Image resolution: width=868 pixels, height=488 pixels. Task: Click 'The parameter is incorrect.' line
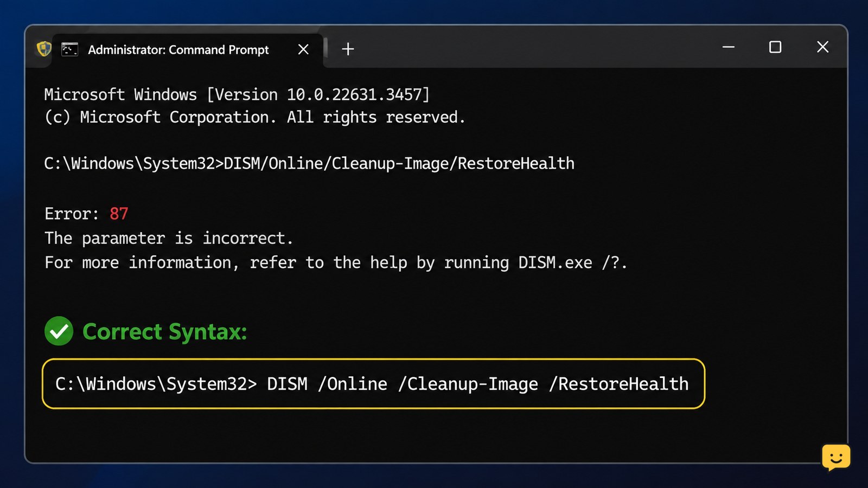click(x=169, y=238)
